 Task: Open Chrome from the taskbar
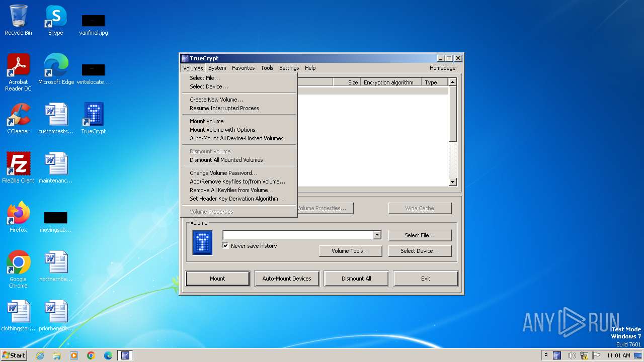coord(91,355)
